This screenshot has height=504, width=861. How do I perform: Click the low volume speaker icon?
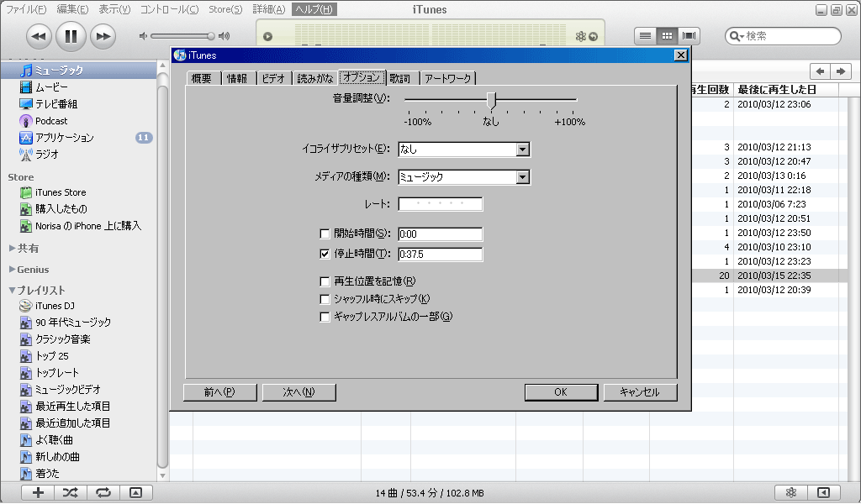pos(143,36)
